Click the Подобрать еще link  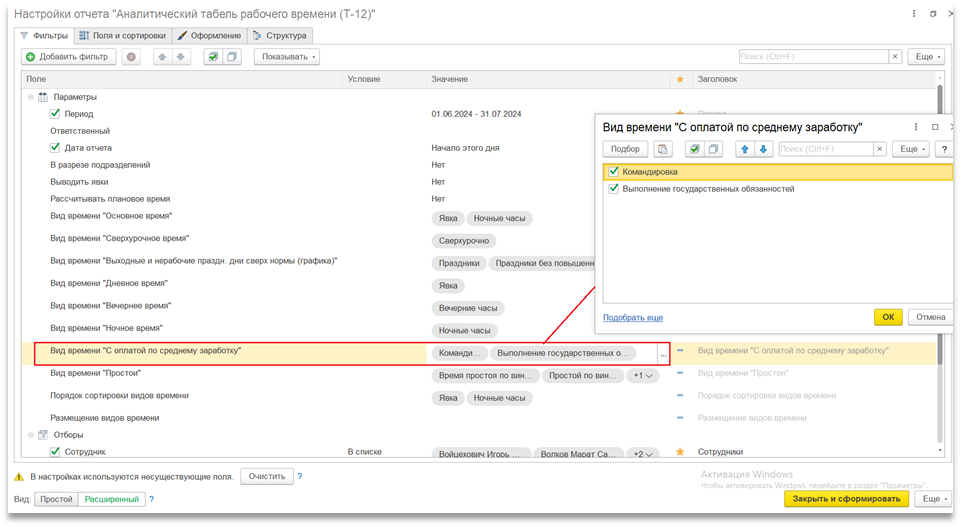pyautogui.click(x=633, y=318)
